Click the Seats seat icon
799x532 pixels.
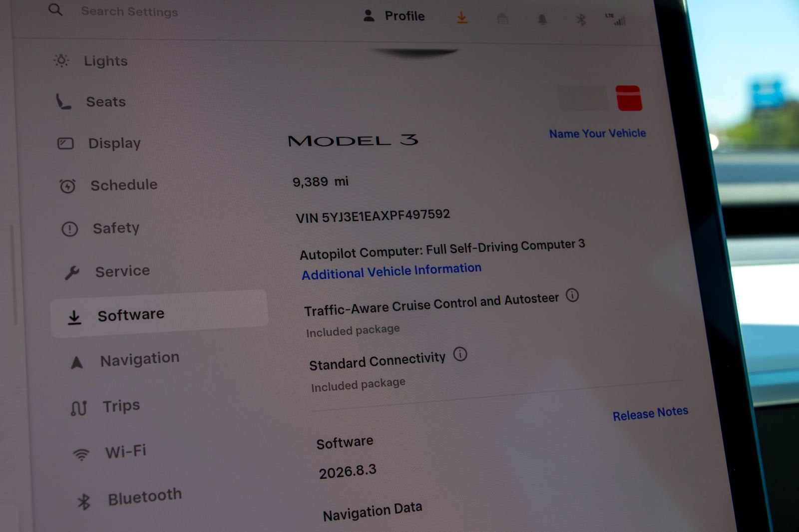pyautogui.click(x=63, y=101)
